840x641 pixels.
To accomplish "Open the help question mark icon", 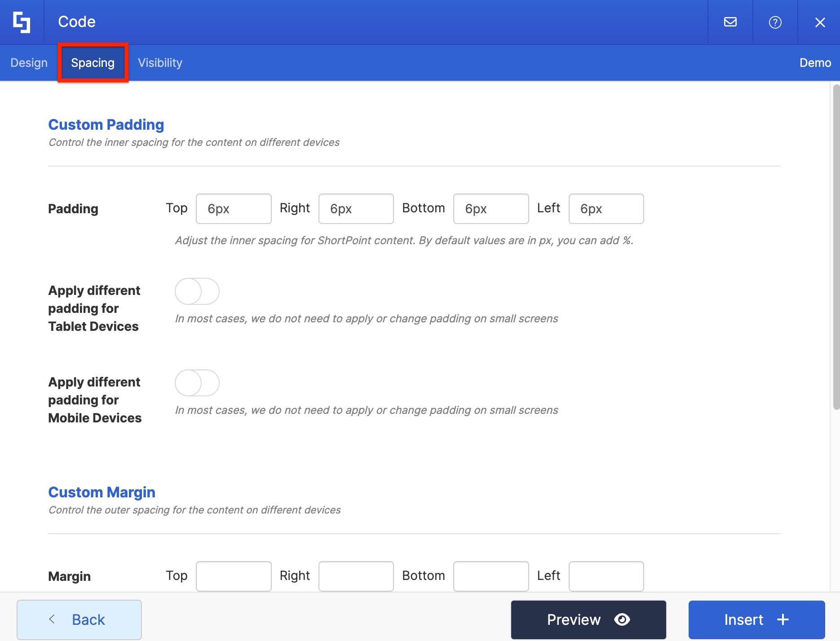I will click(775, 22).
